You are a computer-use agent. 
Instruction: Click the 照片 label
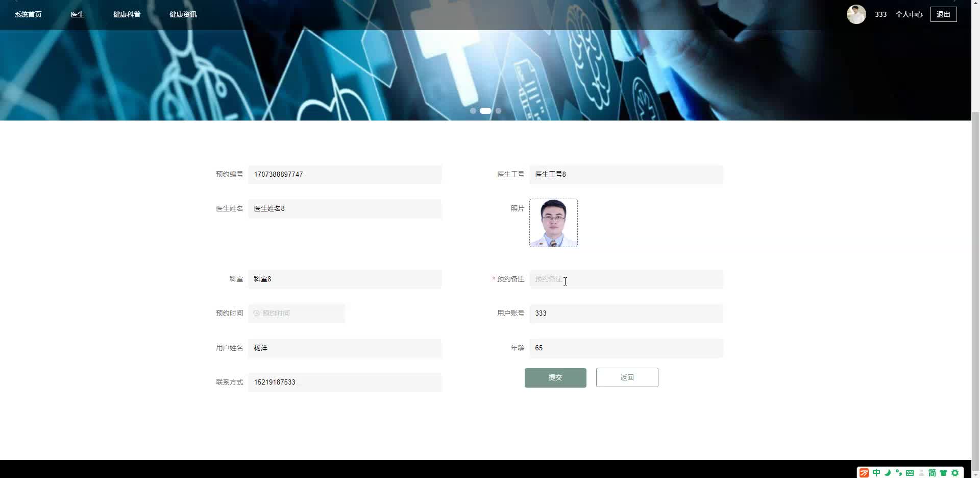(518, 209)
